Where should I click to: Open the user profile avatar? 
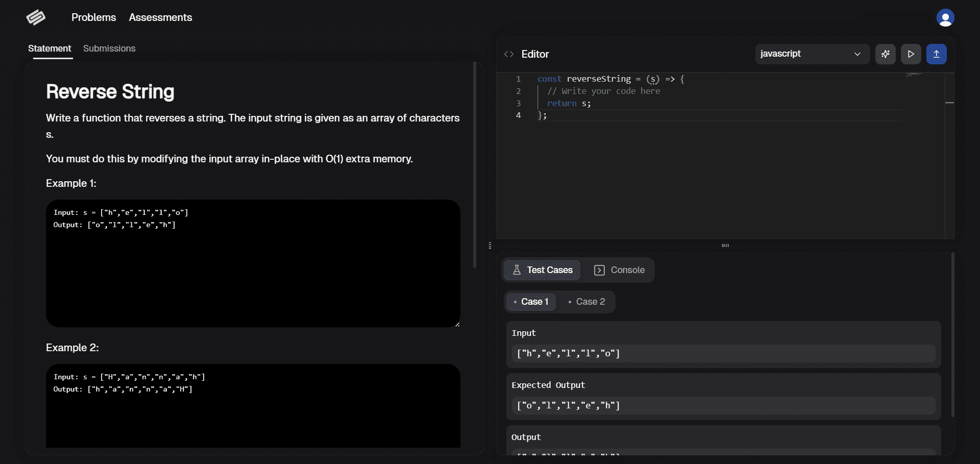(945, 18)
